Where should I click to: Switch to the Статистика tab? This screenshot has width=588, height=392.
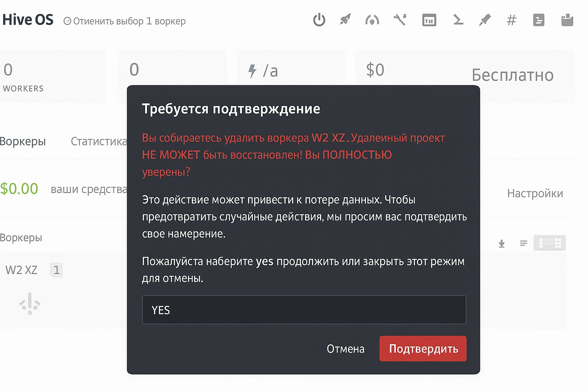[x=98, y=141]
